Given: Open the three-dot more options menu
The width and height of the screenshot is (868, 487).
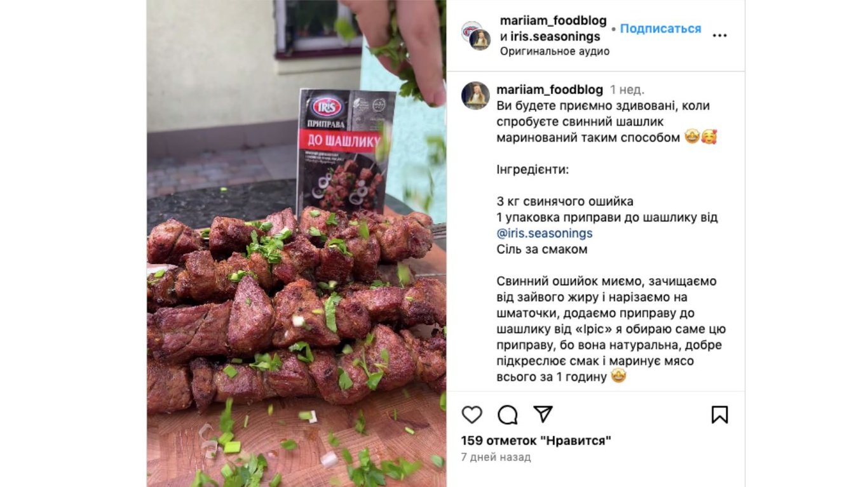Looking at the screenshot, I should (x=719, y=36).
